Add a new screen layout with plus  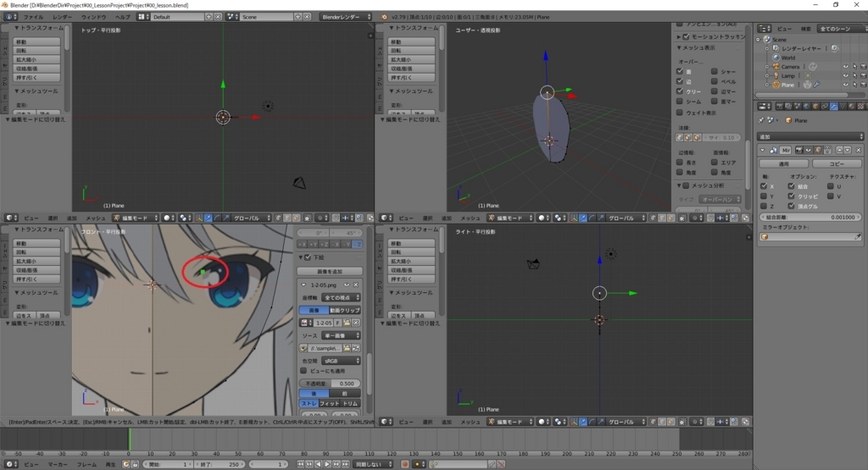[209, 17]
